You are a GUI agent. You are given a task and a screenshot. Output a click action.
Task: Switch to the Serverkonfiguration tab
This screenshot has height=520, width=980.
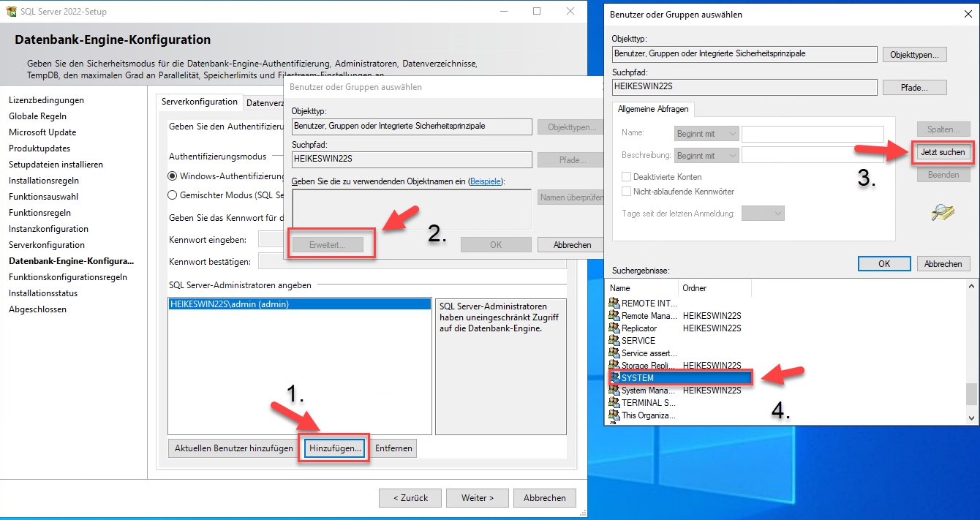200,102
